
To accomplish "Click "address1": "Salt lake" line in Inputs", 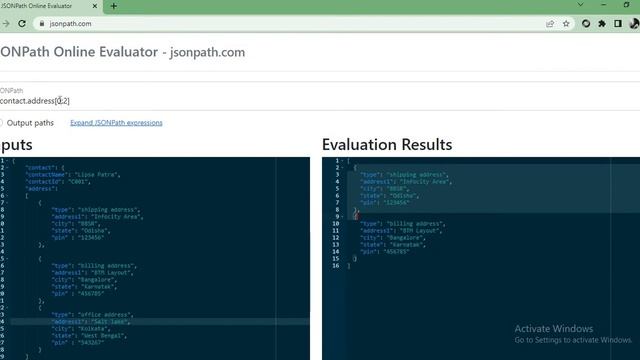I will point(91,322).
